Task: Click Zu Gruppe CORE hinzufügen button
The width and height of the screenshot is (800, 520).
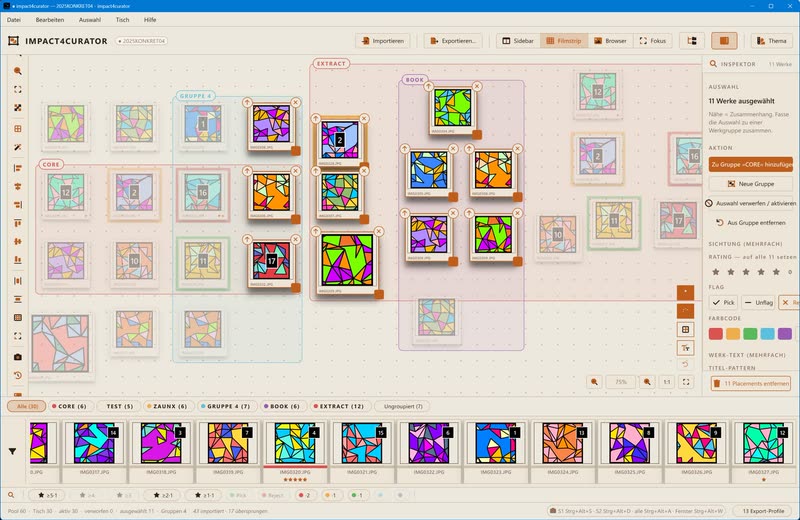Action: (x=751, y=164)
